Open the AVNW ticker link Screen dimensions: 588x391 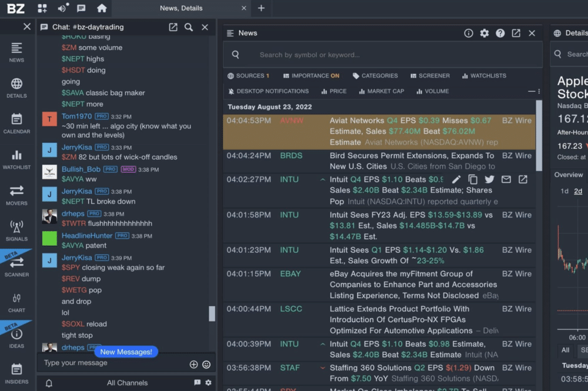[x=292, y=121]
